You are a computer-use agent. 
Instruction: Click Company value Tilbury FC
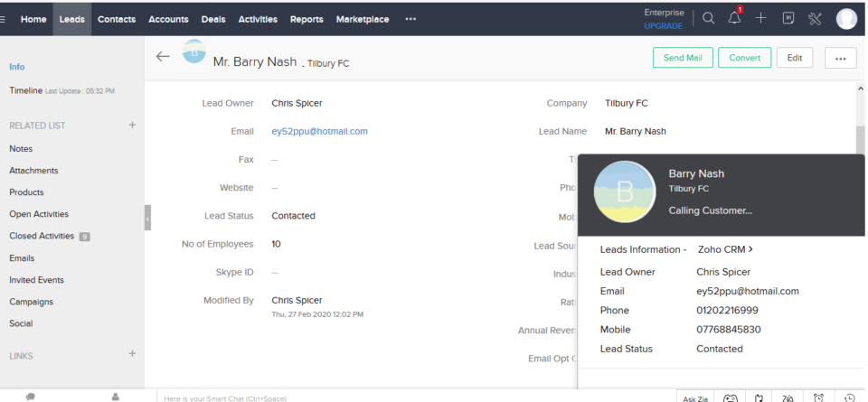click(626, 103)
